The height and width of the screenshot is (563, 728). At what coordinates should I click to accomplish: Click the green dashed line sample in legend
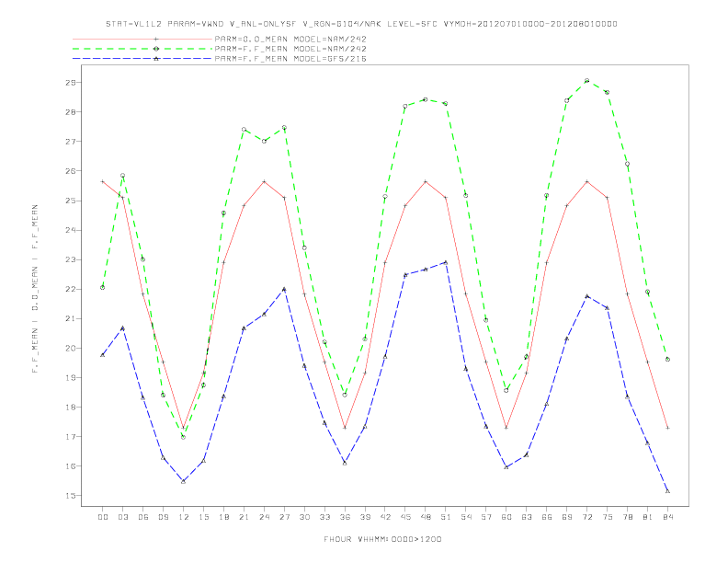pos(142,49)
